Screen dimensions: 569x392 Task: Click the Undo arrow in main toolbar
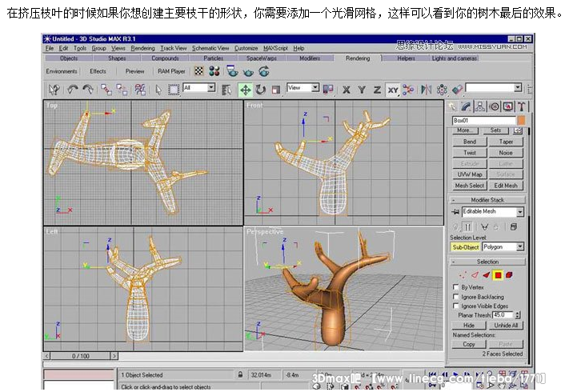tap(73, 90)
